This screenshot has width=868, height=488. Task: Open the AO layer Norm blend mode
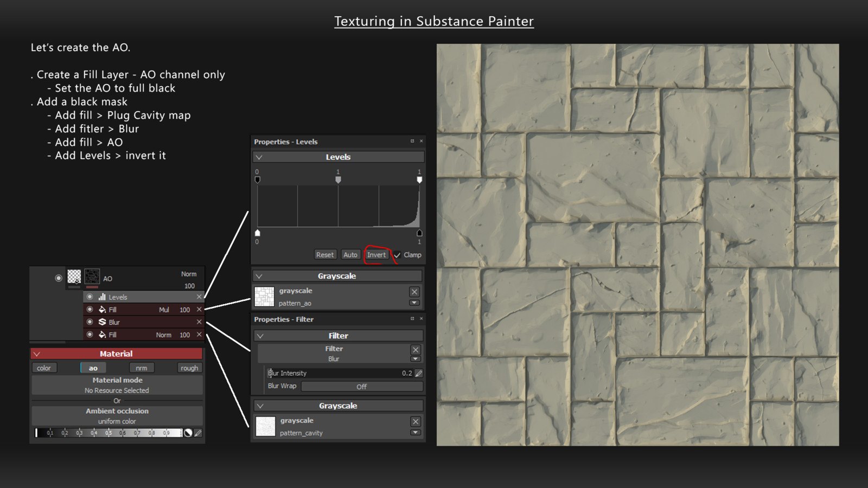pos(189,274)
